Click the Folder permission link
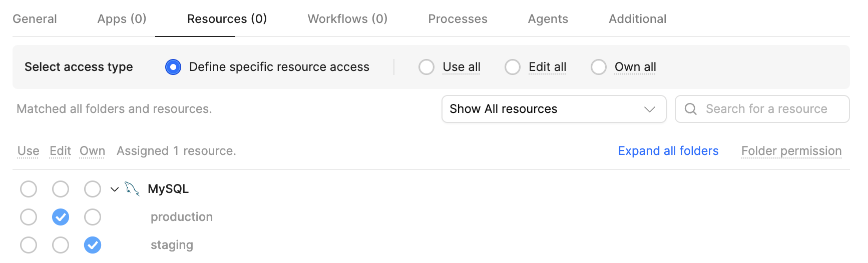868x263 pixels. pos(791,151)
